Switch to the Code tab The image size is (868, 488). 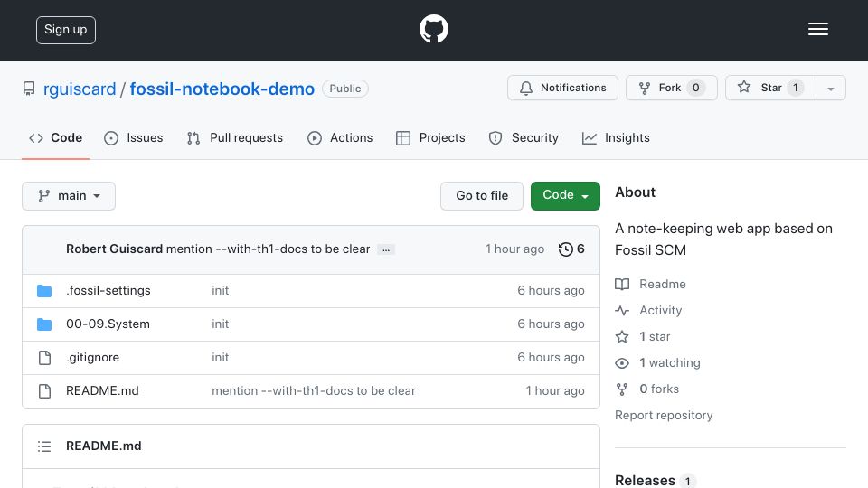(55, 137)
